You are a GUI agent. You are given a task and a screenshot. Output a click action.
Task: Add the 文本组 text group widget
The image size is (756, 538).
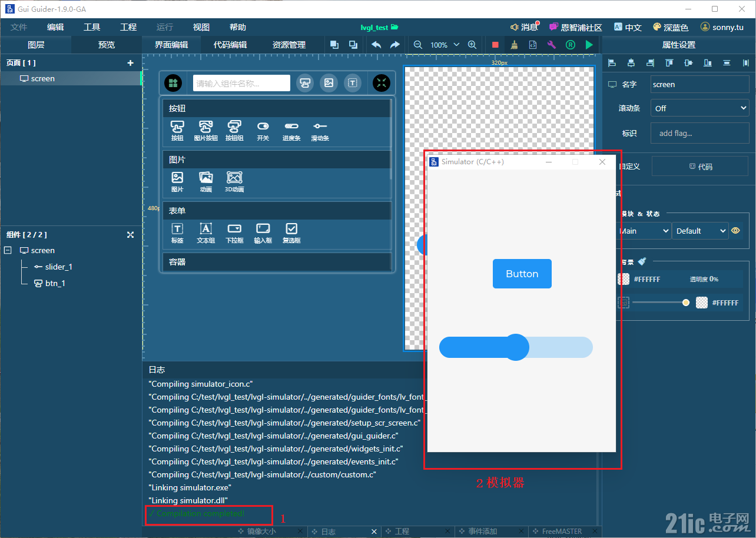pyautogui.click(x=205, y=233)
